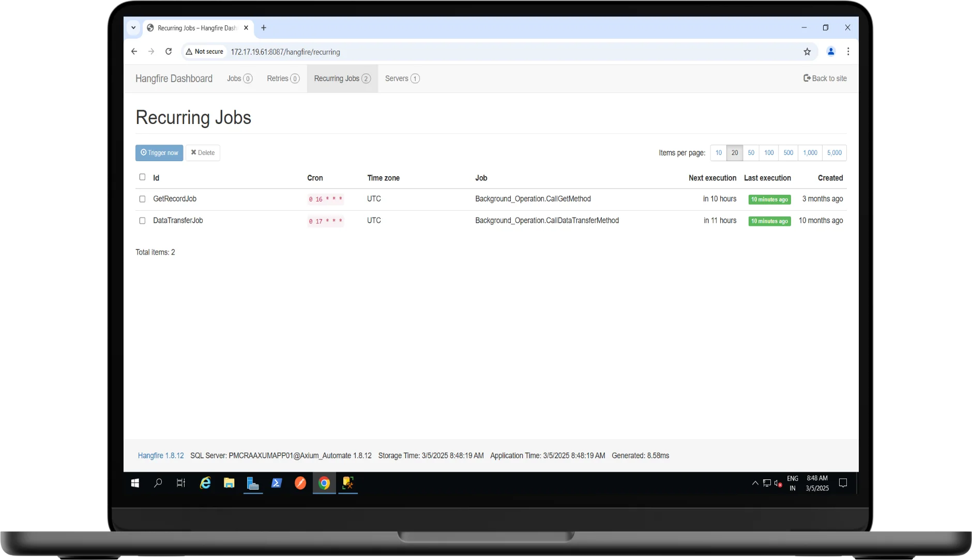Set items per page to 10
Screen dimensions: 972x560
tap(719, 153)
